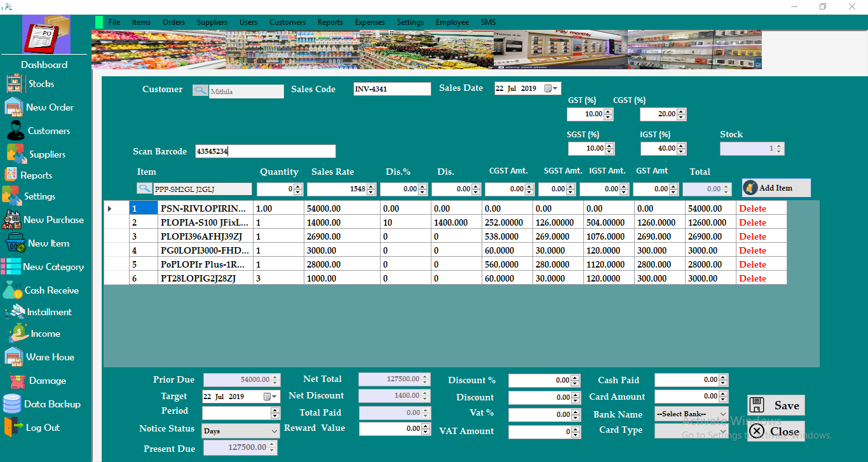
Task: Click the item search magnifier icon
Action: [x=143, y=189]
